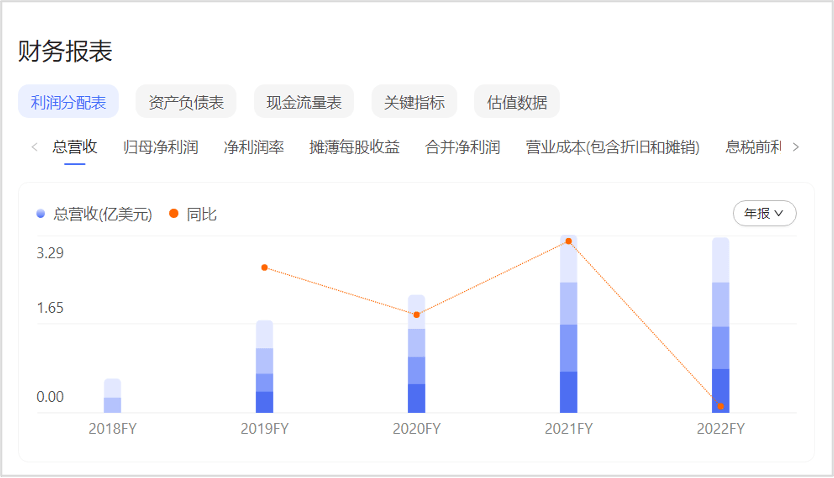Select 总营收 metric

[x=74, y=147]
